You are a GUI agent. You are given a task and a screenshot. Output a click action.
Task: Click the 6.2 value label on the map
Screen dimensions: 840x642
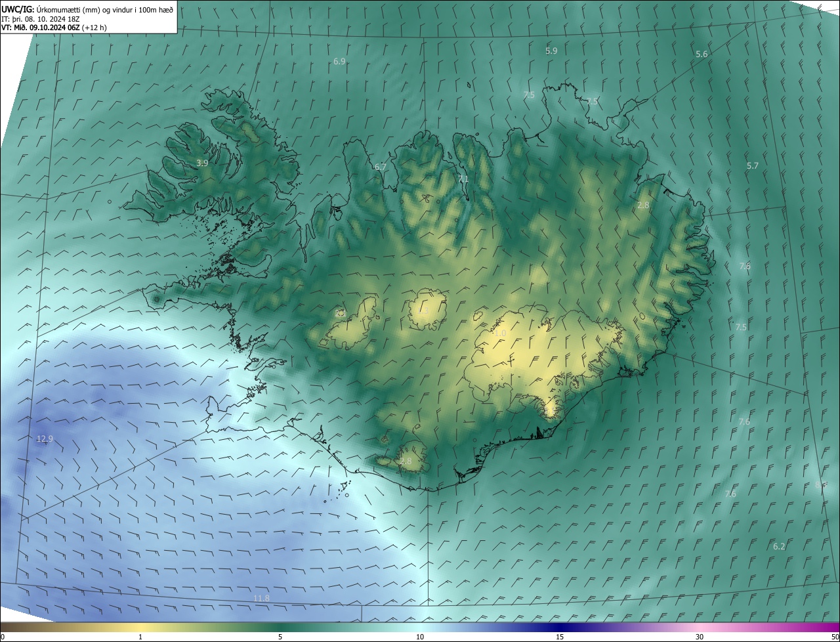click(x=779, y=546)
